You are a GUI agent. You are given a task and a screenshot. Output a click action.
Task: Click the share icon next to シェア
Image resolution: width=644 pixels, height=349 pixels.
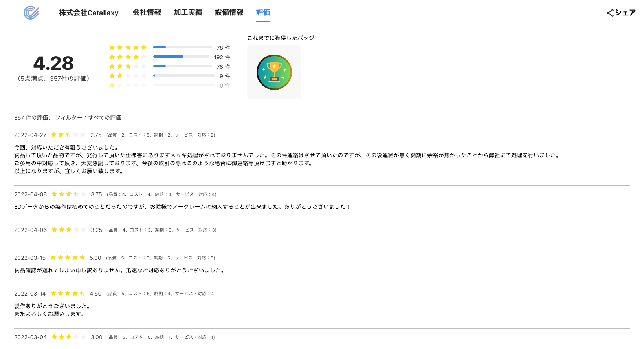tap(610, 13)
